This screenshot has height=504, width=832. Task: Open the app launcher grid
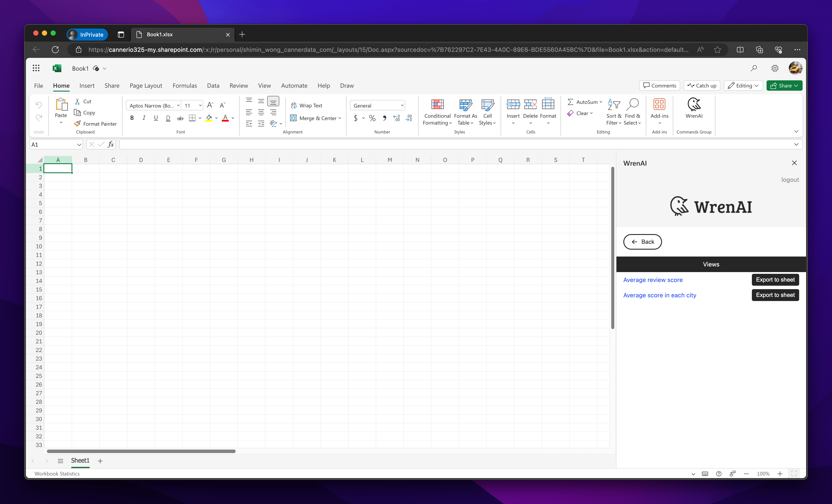tap(36, 68)
